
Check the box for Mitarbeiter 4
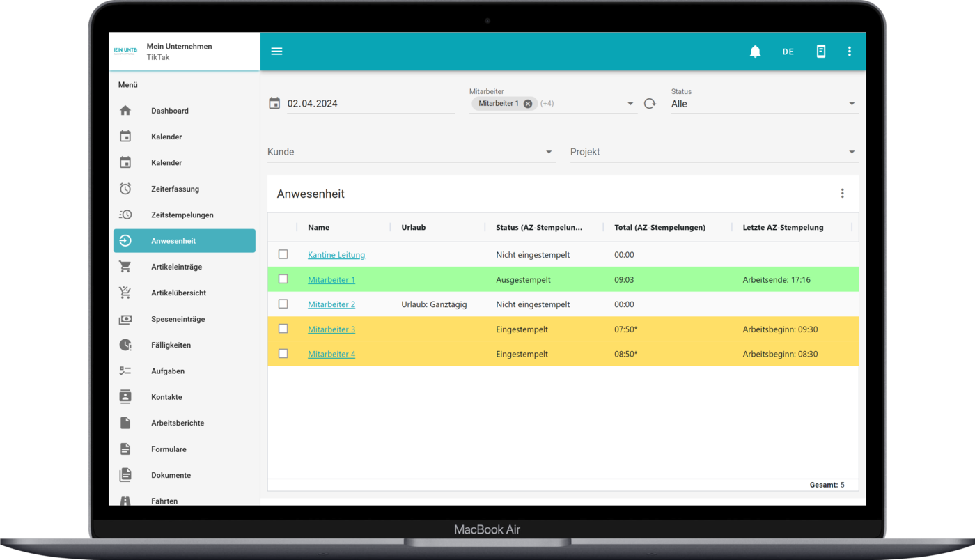(x=283, y=354)
